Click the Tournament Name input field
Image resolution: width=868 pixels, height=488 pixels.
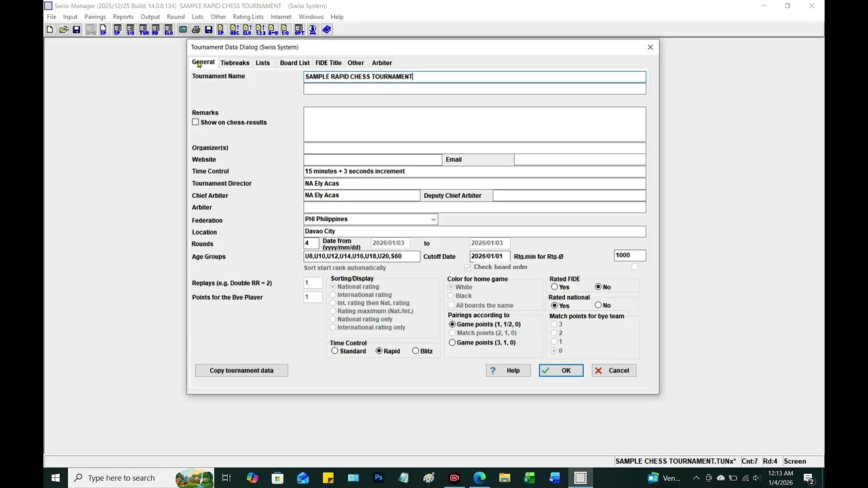point(475,77)
